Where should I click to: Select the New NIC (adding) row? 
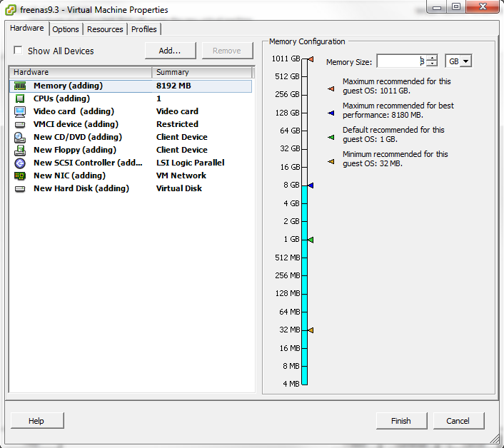pyautogui.click(x=131, y=175)
